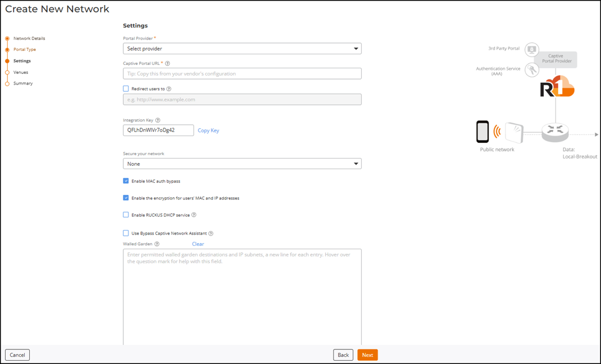
Task: Open the Portal Provider dropdown
Action: pos(242,49)
